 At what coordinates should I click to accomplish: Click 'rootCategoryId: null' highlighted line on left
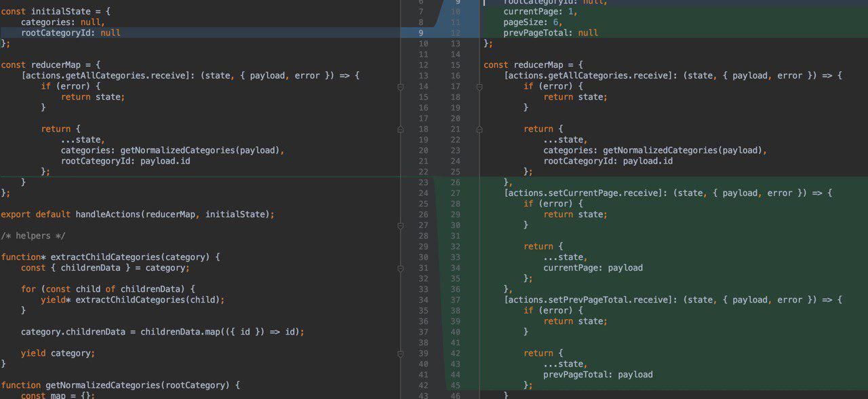[71, 33]
